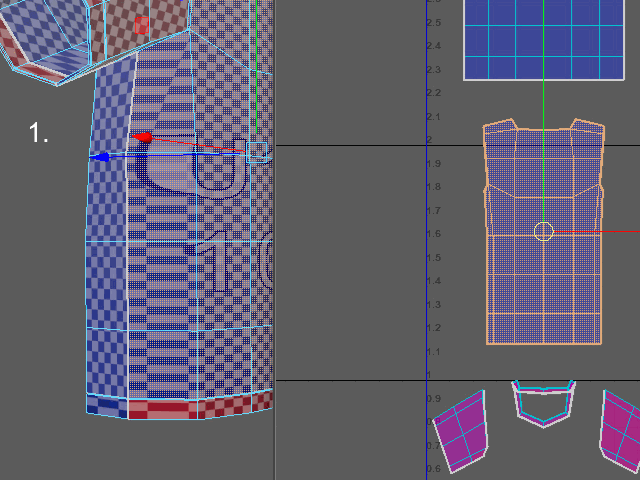
Task: Click the red checkered hem band on the shirt
Action: 200,405
